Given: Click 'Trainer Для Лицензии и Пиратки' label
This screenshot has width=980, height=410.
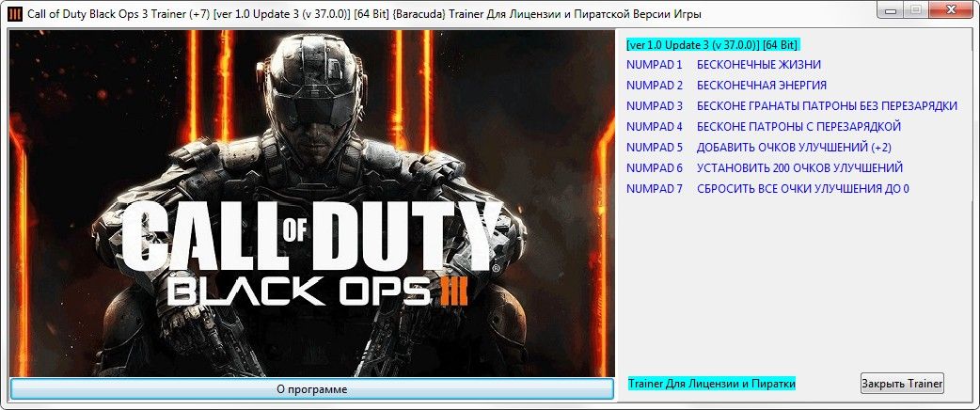Looking at the screenshot, I should tap(712, 383).
